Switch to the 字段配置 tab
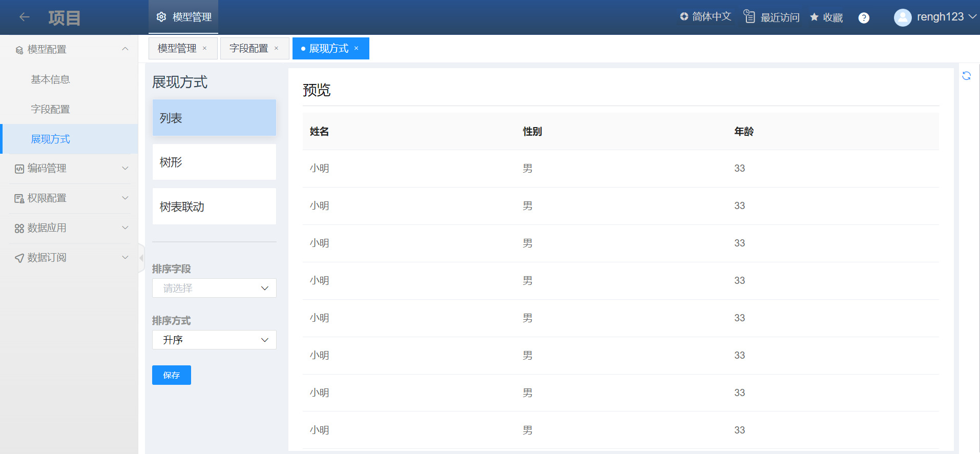The width and height of the screenshot is (980, 454). (x=248, y=48)
